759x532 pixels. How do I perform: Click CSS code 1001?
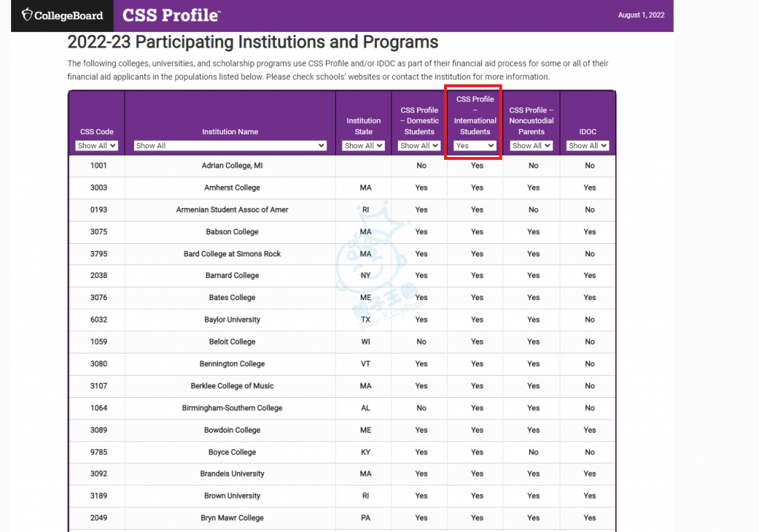click(99, 165)
